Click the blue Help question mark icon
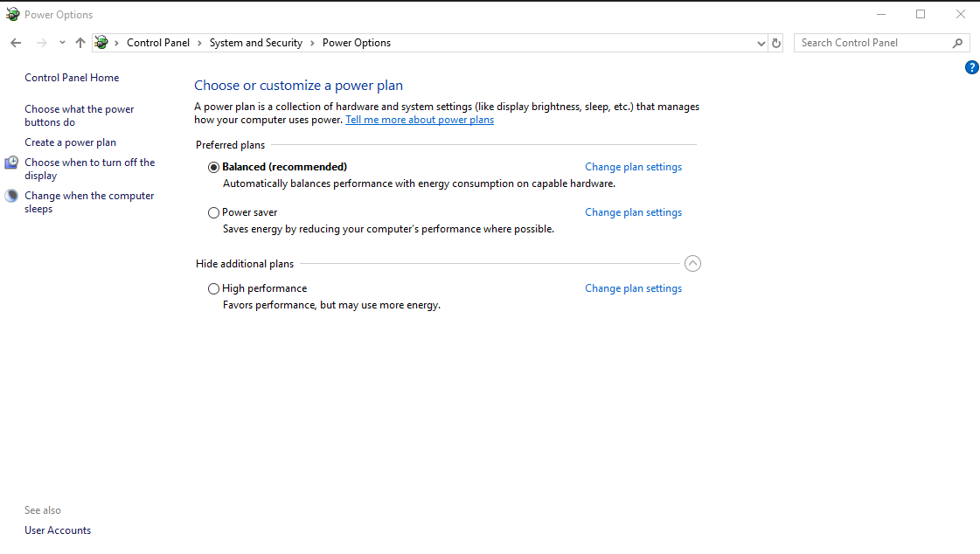Viewport: 980px width, 554px height. (x=971, y=67)
